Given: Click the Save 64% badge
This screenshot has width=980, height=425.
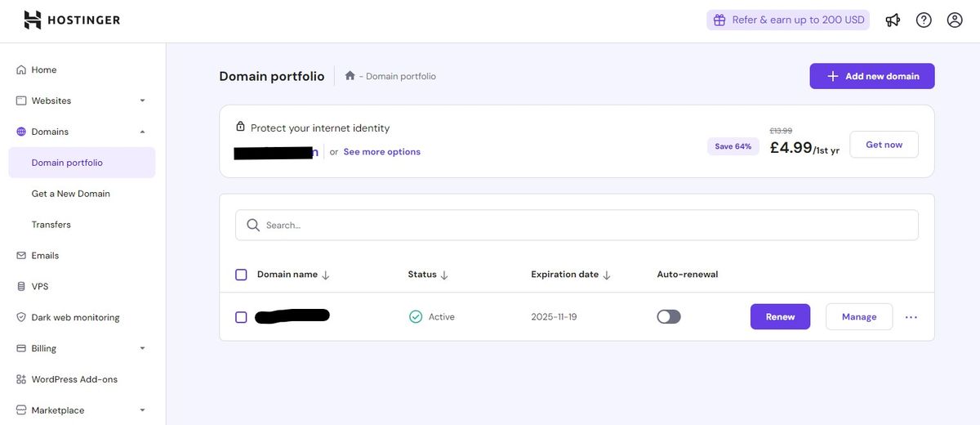Looking at the screenshot, I should [x=733, y=146].
